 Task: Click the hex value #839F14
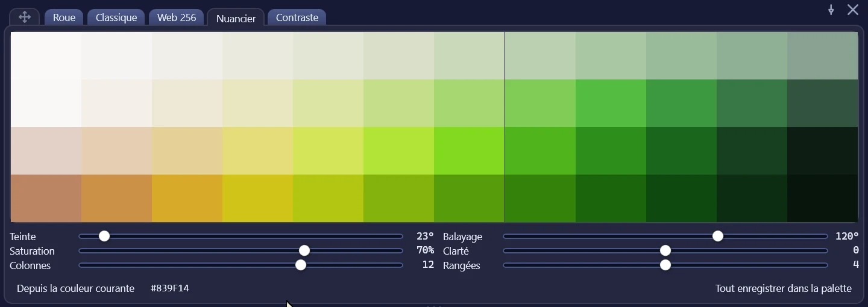pyautogui.click(x=170, y=288)
